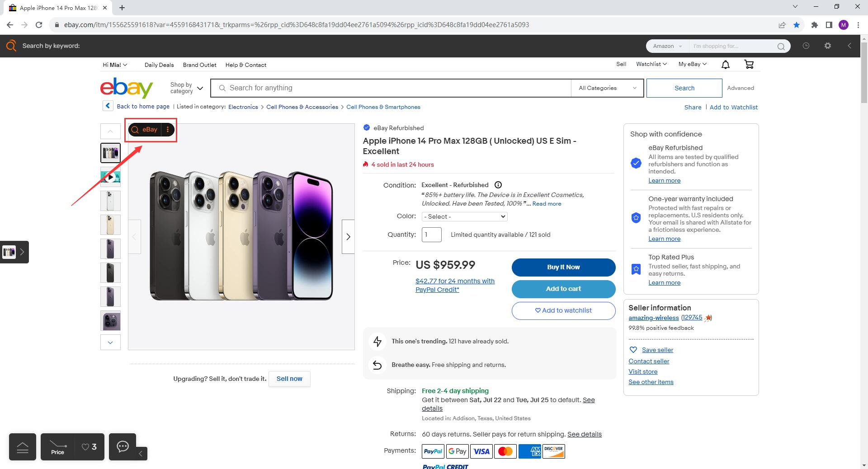The height and width of the screenshot is (469, 868).
Task: Click the extension history clock icon
Action: 806,46
